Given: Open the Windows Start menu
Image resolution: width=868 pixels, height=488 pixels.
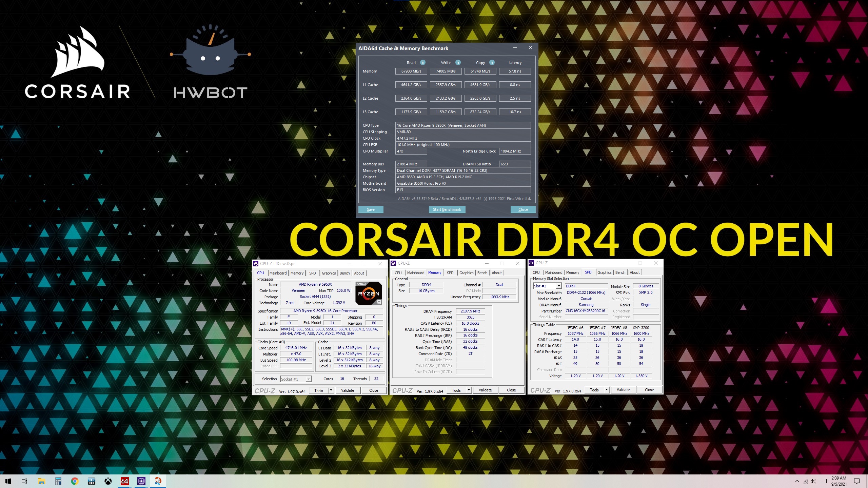Looking at the screenshot, I should click(x=8, y=481).
